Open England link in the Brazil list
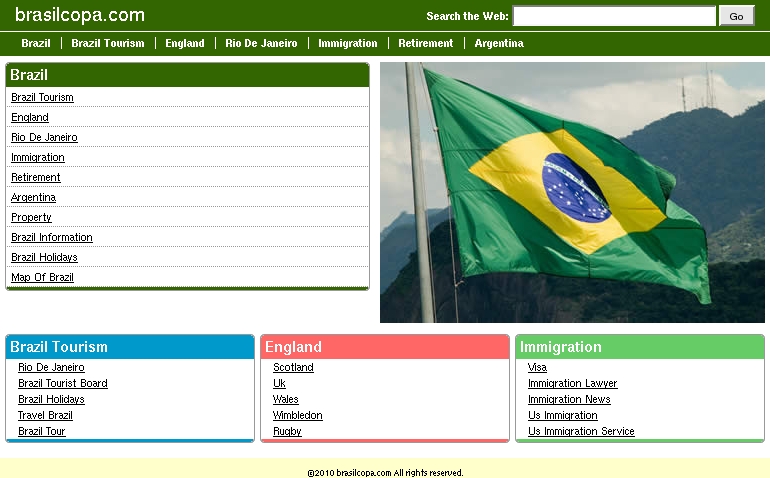770x478 pixels. [30, 117]
